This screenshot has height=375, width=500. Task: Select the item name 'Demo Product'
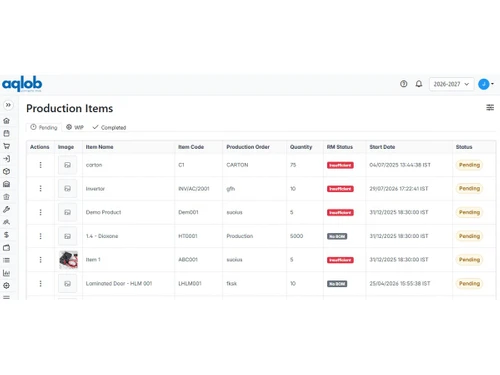(x=103, y=212)
